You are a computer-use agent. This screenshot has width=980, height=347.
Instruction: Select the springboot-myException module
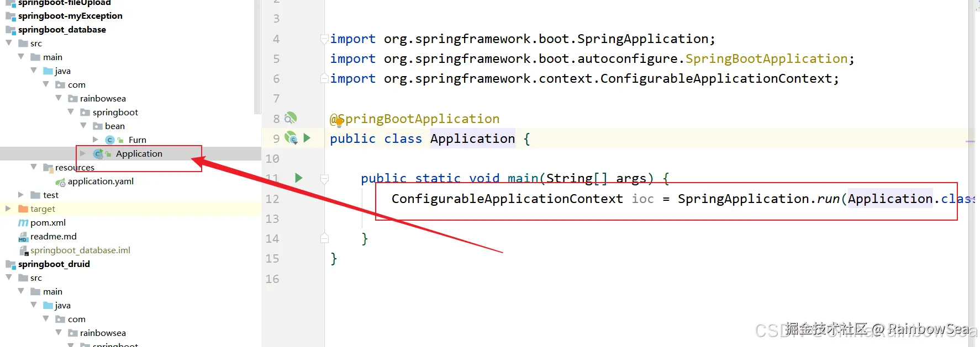tap(70, 16)
